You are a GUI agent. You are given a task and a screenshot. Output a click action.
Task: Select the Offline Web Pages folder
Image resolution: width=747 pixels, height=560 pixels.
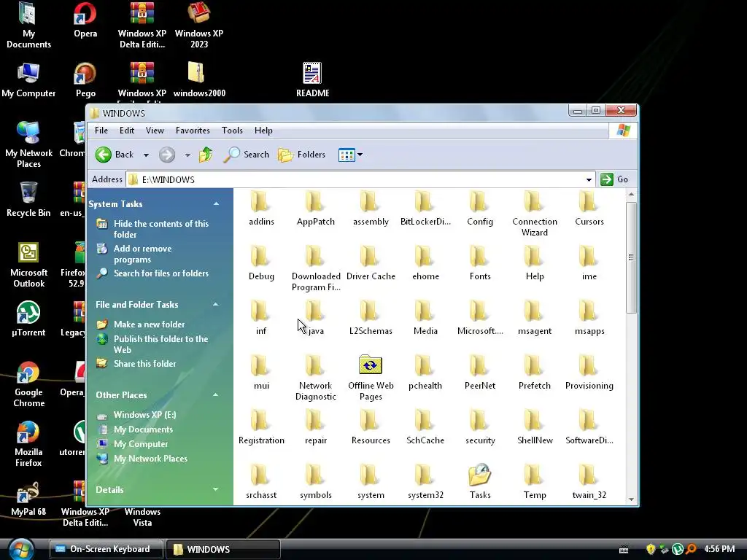[371, 378]
